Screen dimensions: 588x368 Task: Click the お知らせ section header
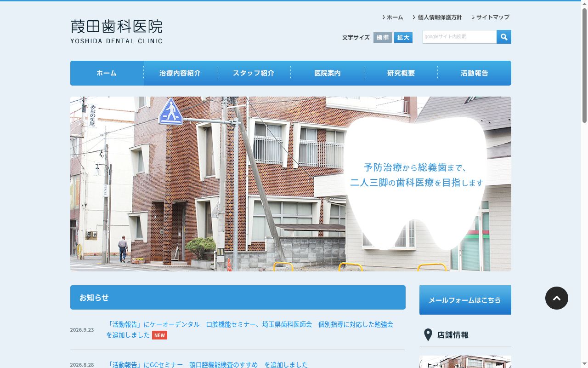[x=238, y=298]
